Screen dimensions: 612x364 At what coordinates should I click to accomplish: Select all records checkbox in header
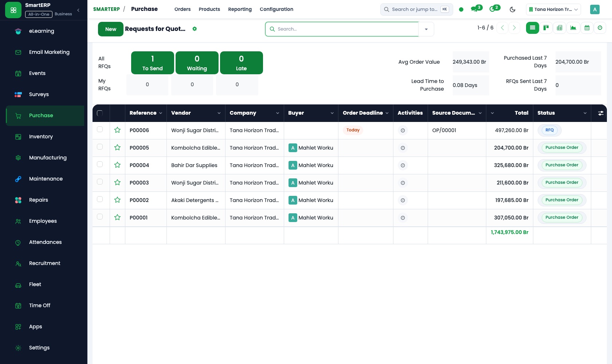[x=100, y=113]
